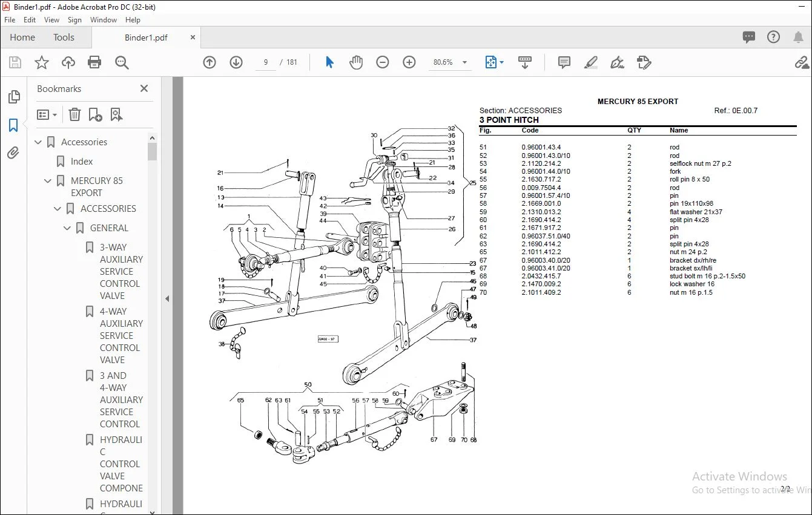Open the Sign menu
This screenshot has height=515, width=812.
74,20
